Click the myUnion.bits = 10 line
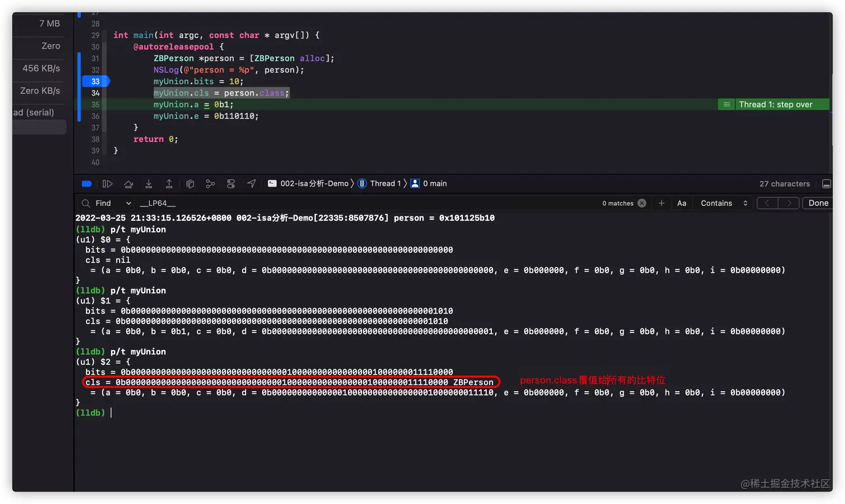The height and width of the screenshot is (504, 845). point(198,82)
